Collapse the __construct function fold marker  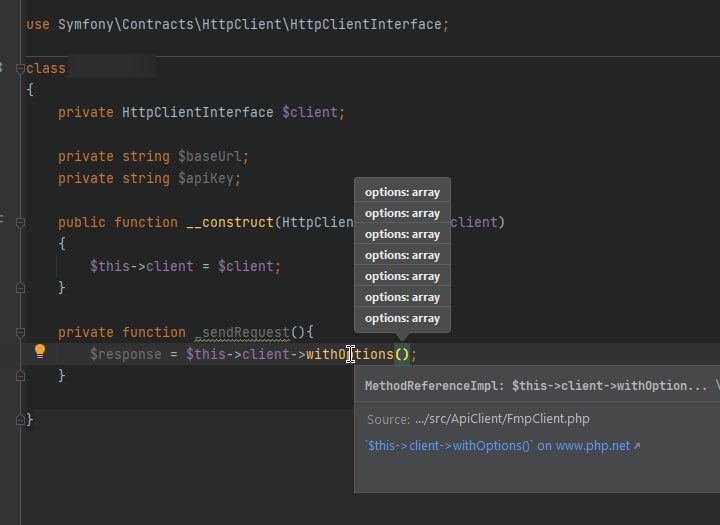(20, 223)
